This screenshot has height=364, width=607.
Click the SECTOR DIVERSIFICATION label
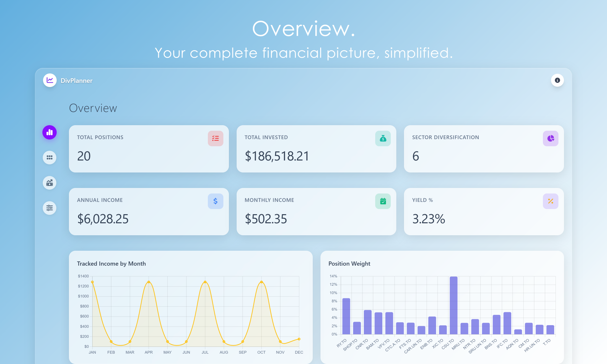(x=445, y=137)
